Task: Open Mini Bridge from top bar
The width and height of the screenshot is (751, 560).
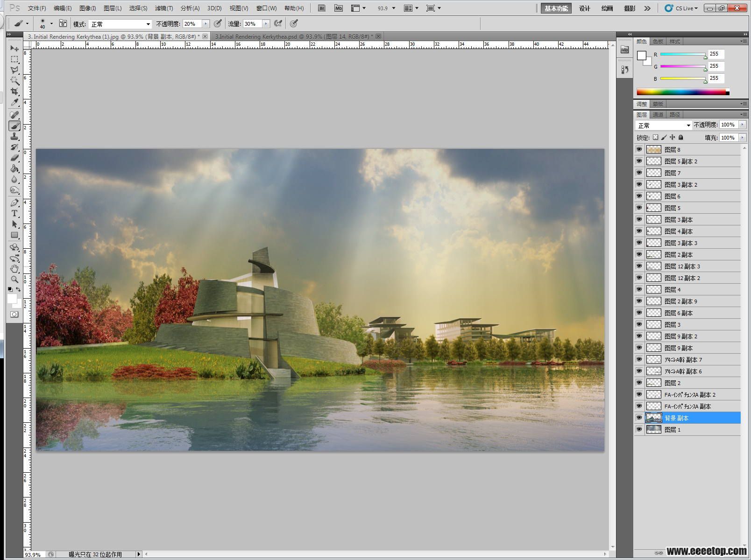Action: 339,8
